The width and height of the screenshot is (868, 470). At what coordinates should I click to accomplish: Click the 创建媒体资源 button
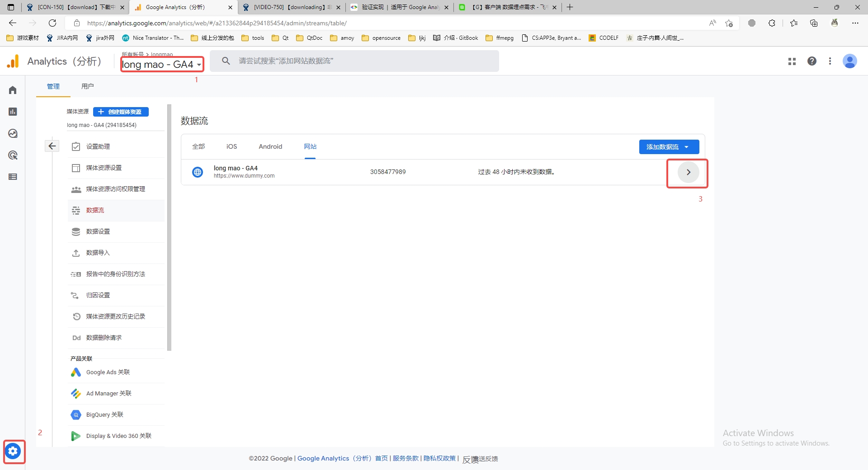(121, 112)
